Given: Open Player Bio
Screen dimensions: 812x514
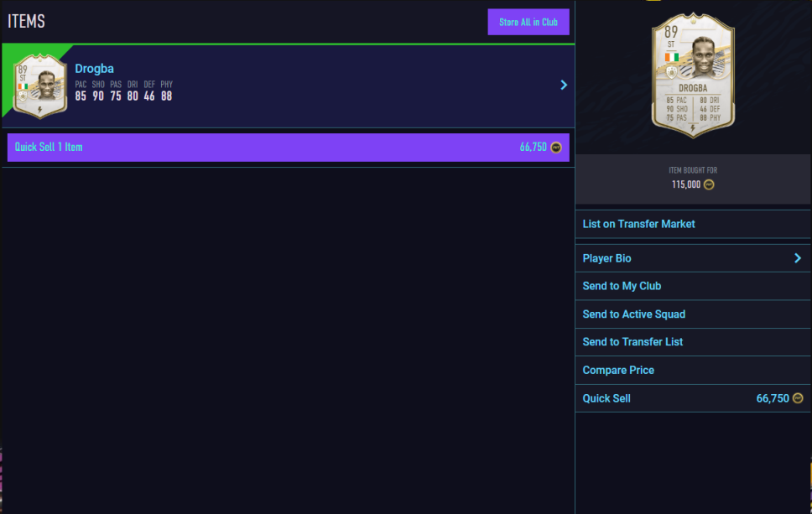Looking at the screenshot, I should coord(693,258).
